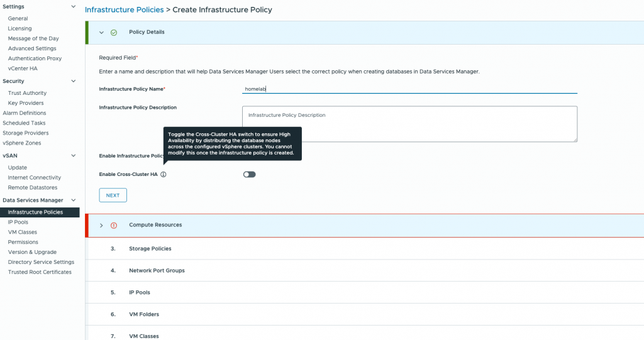Collapse the Policy Details section chevron

click(101, 33)
